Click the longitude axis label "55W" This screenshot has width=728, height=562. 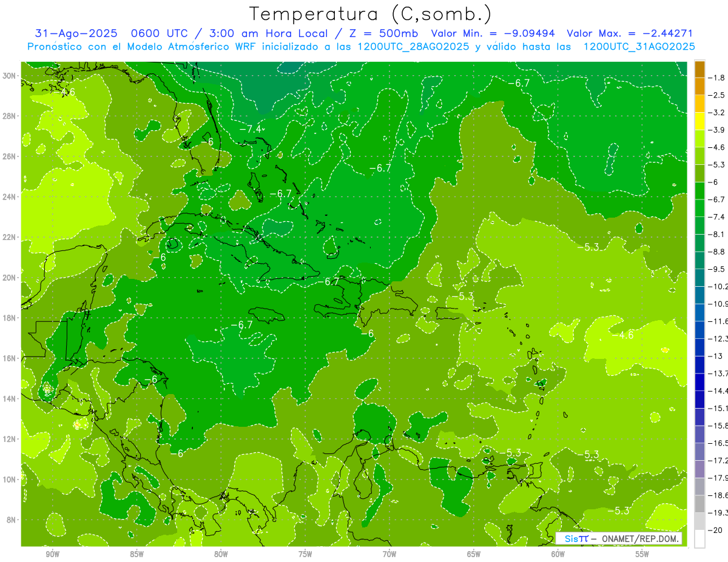coord(642,554)
